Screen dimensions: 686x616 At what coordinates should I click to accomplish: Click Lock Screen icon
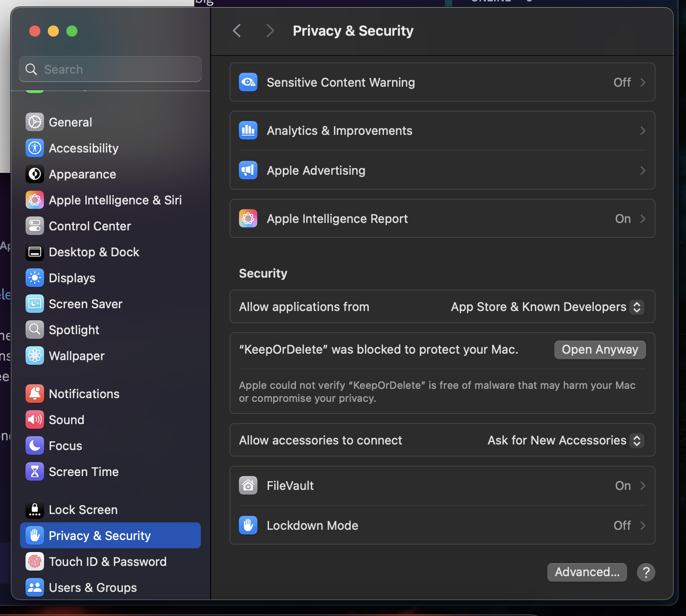(x=35, y=510)
